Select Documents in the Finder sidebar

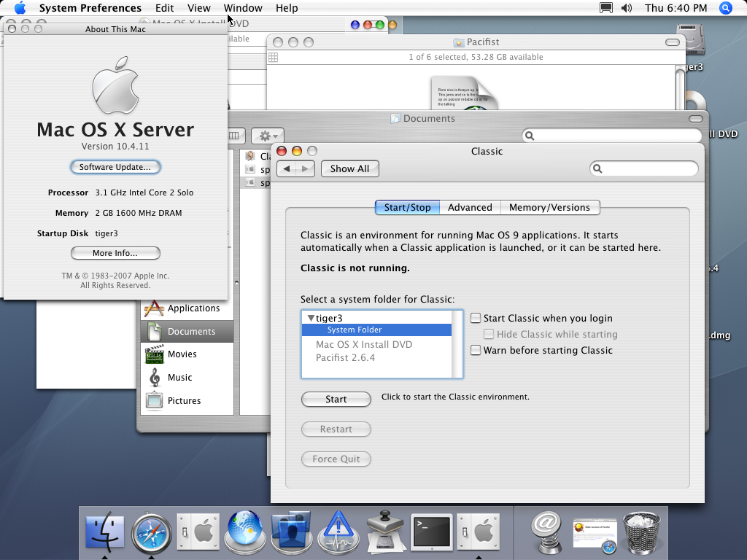(x=187, y=332)
